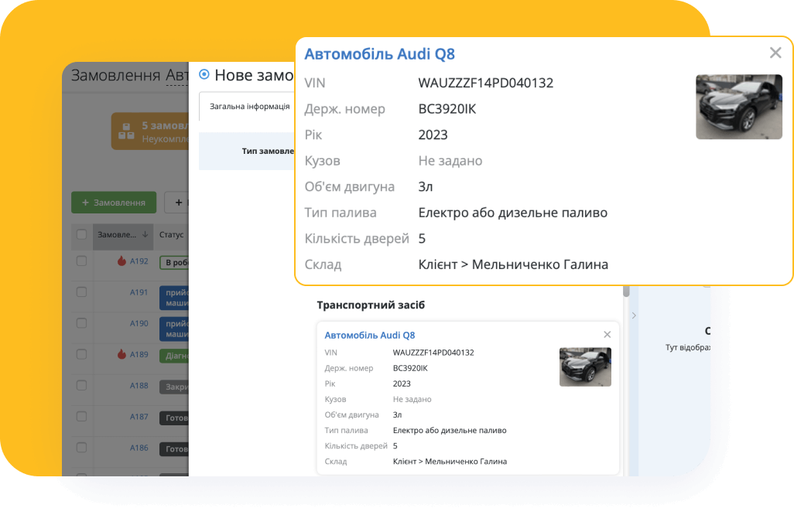
Task: Click the VIN value in the large card
Action: [486, 83]
